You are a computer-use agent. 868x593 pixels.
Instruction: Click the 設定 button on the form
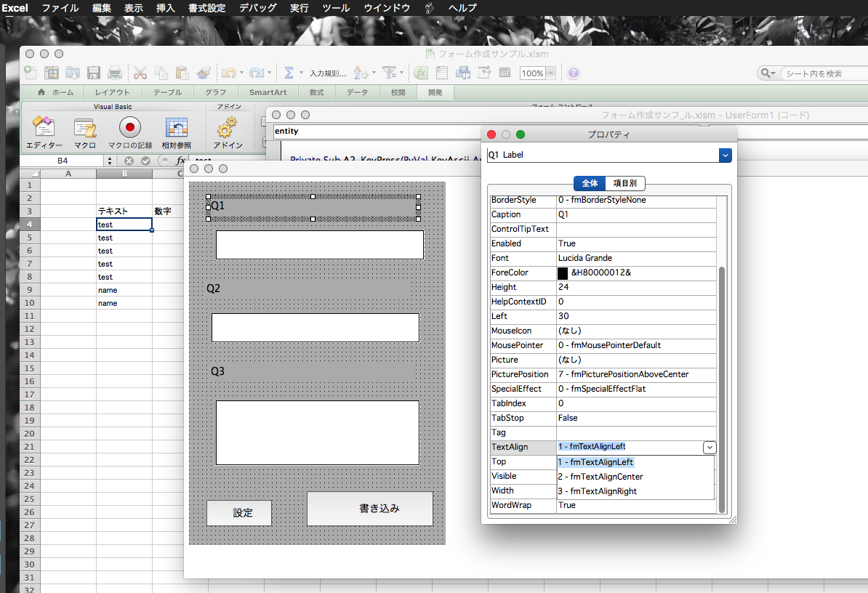click(x=239, y=513)
